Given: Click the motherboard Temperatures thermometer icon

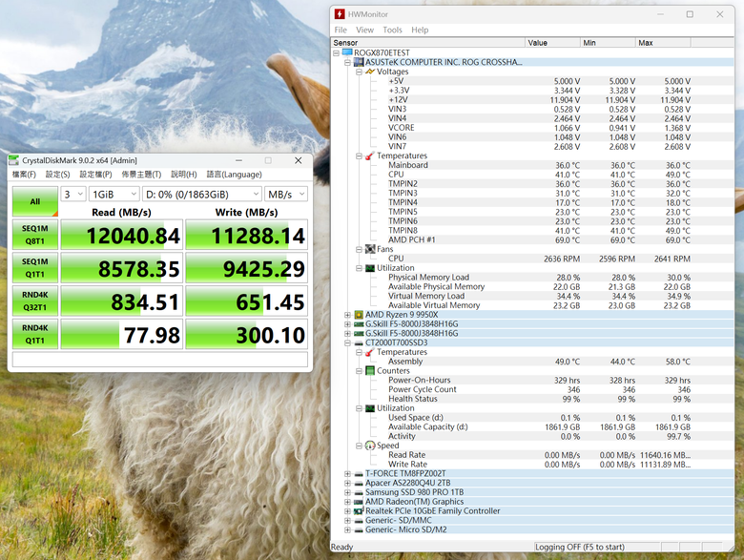Looking at the screenshot, I should tap(370, 156).
